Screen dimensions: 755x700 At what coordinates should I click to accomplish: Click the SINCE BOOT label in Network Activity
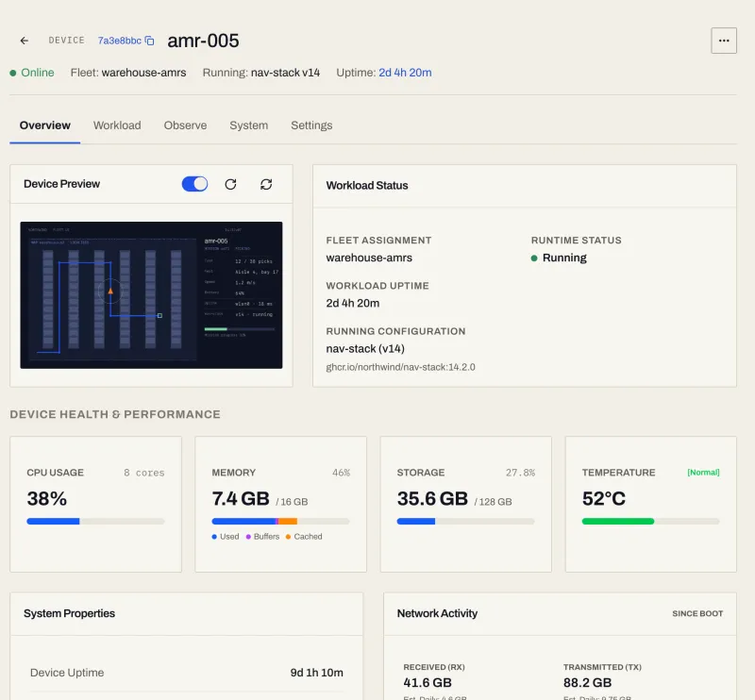coord(697,614)
